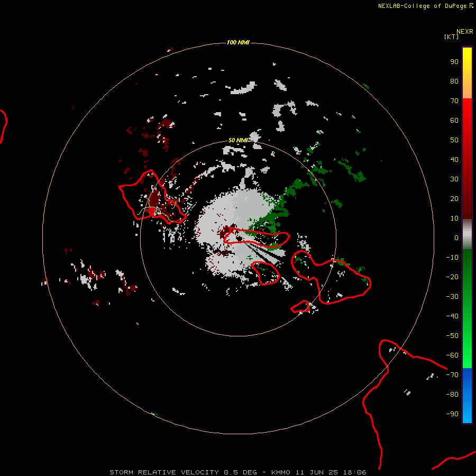Click the "100 NMI" range ring label
The height and width of the screenshot is (476, 476).
pos(238,42)
